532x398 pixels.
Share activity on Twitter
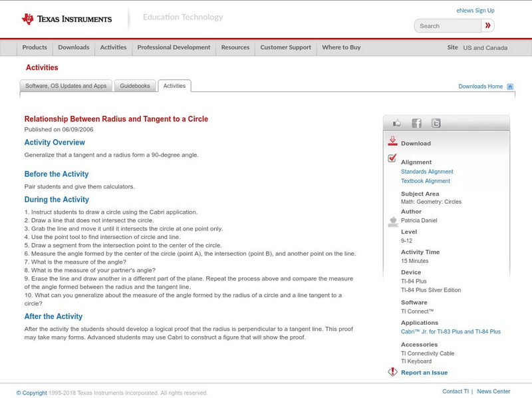[436, 123]
